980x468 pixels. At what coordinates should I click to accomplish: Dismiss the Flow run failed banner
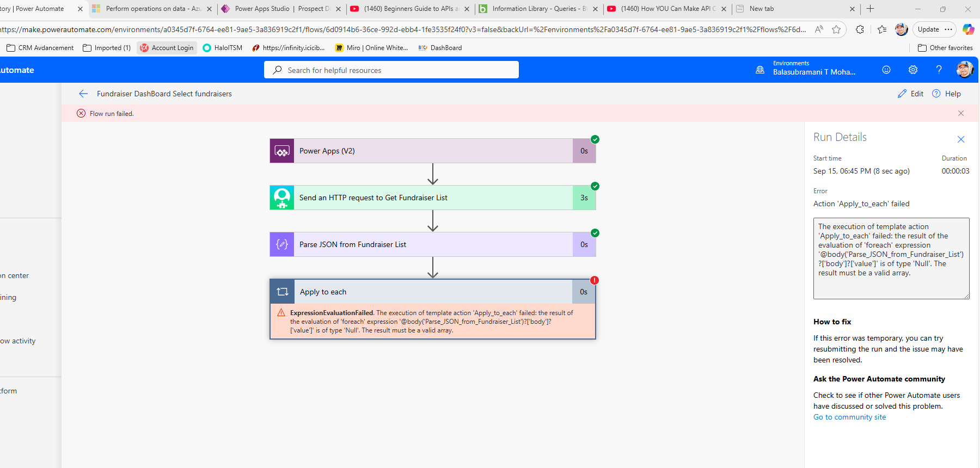961,113
